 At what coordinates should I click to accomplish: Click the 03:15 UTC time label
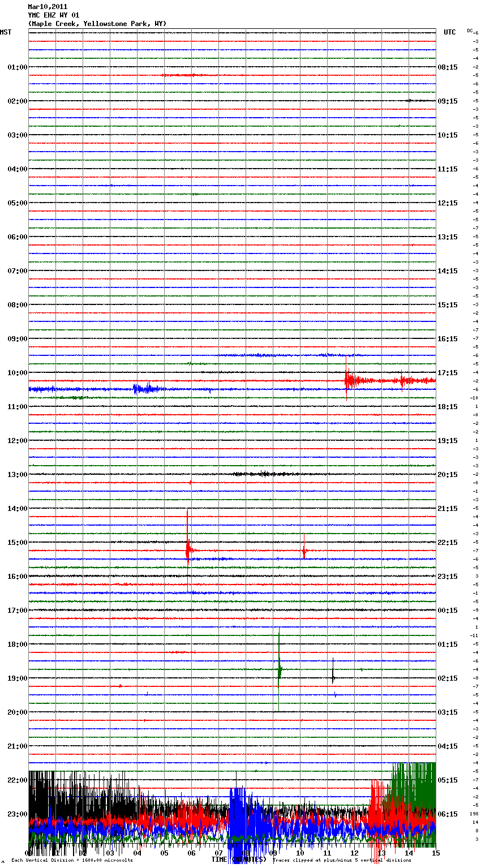[448, 712]
